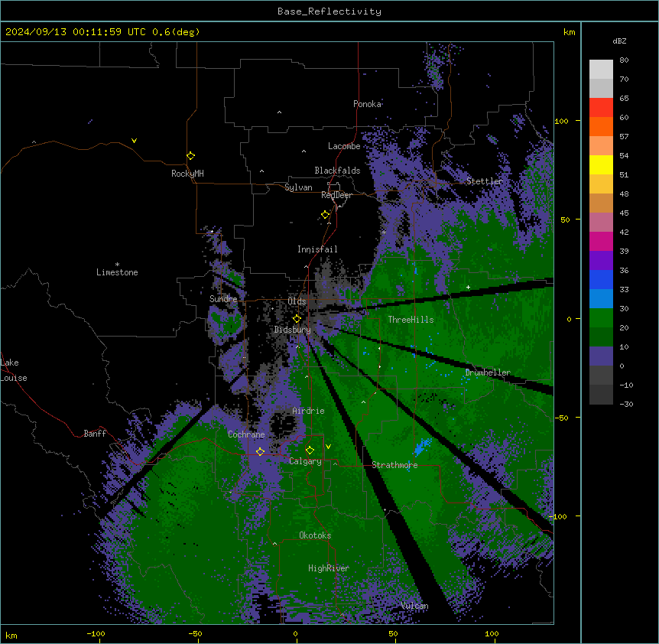The image size is (659, 644).
Task: Click the Ponoka city label
Action: pyautogui.click(x=367, y=104)
